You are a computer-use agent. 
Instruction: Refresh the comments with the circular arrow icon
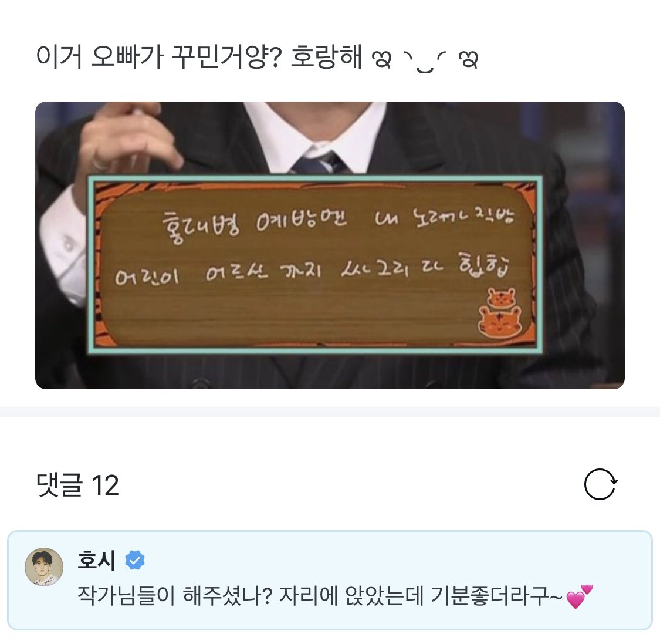[x=600, y=484]
